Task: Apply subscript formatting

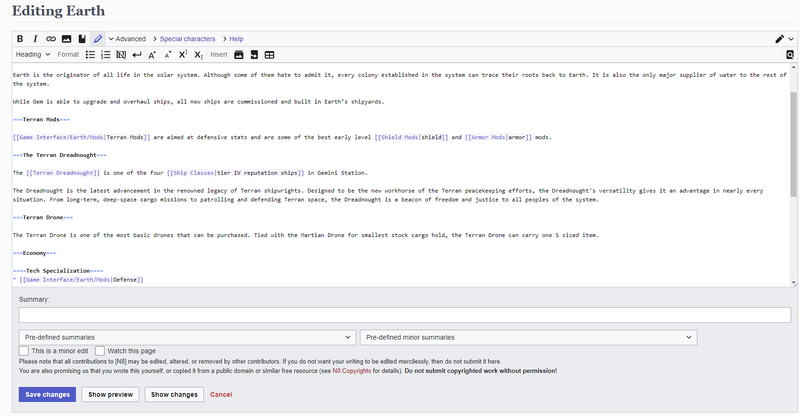Action: point(198,55)
